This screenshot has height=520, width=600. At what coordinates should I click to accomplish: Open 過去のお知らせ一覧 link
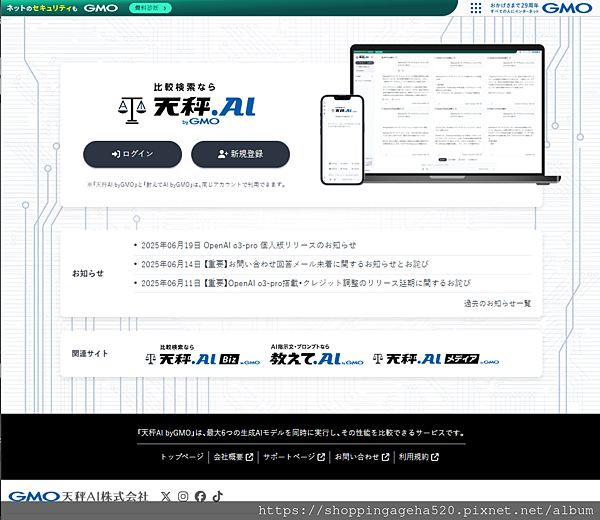point(497,303)
